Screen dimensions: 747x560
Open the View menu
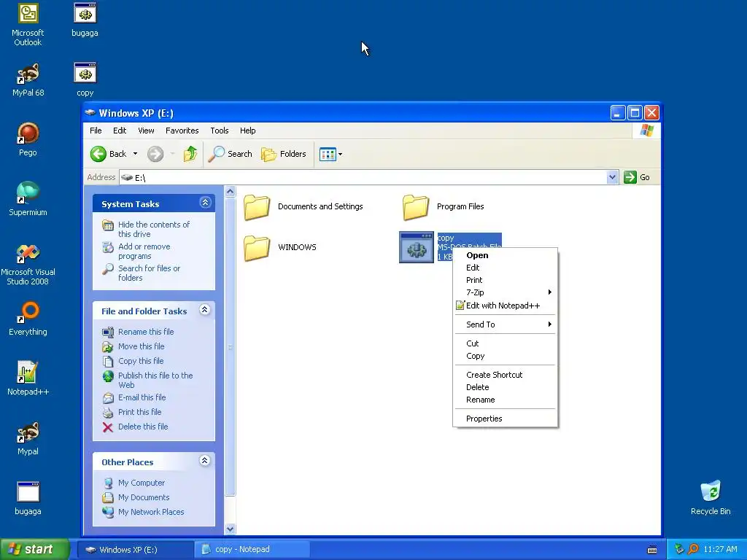pos(146,131)
